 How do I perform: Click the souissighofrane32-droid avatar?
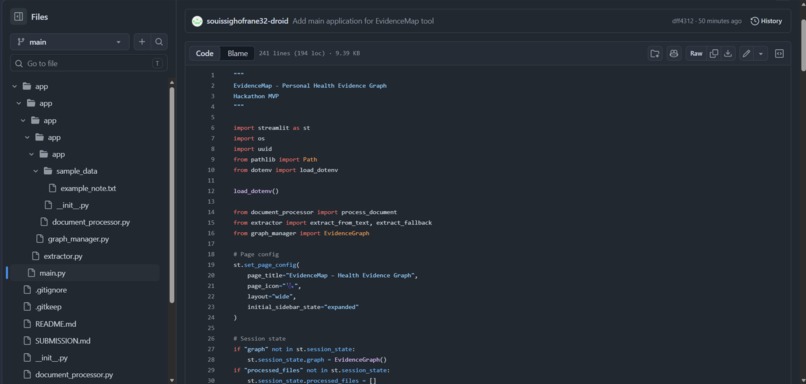pos(197,21)
